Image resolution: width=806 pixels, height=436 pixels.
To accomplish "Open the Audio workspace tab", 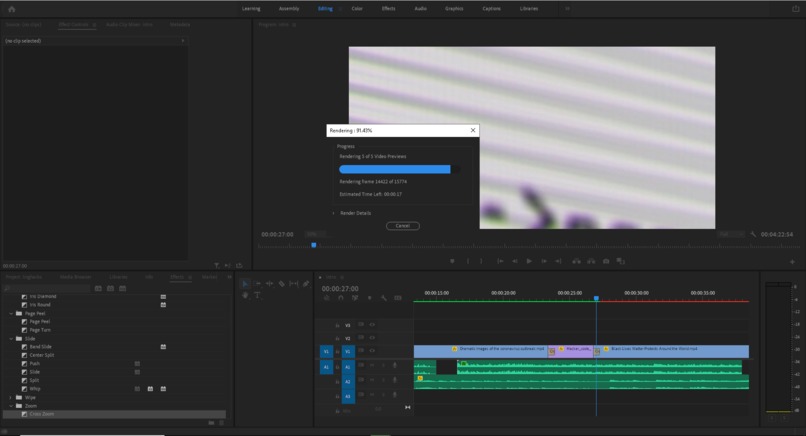I will click(420, 8).
